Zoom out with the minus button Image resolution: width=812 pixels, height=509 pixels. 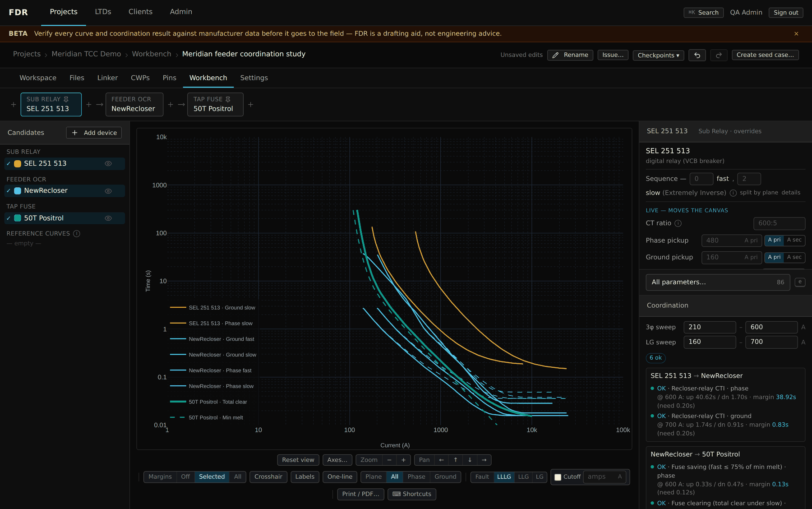(x=389, y=460)
